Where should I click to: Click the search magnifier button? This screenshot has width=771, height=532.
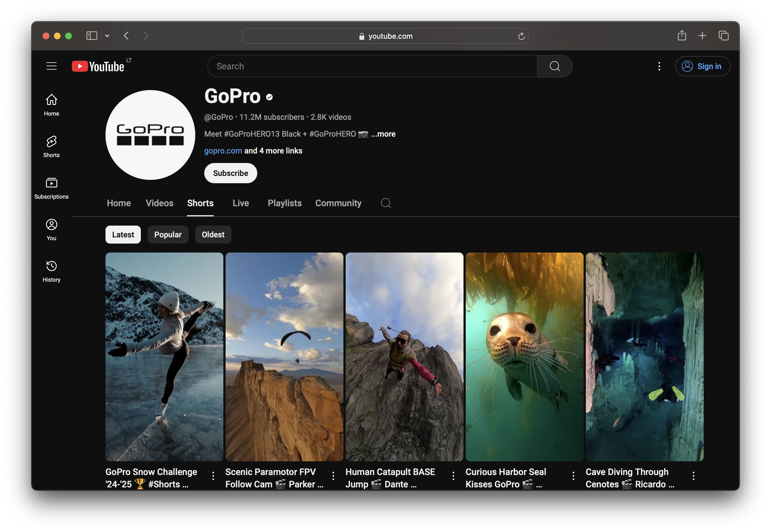click(x=554, y=66)
